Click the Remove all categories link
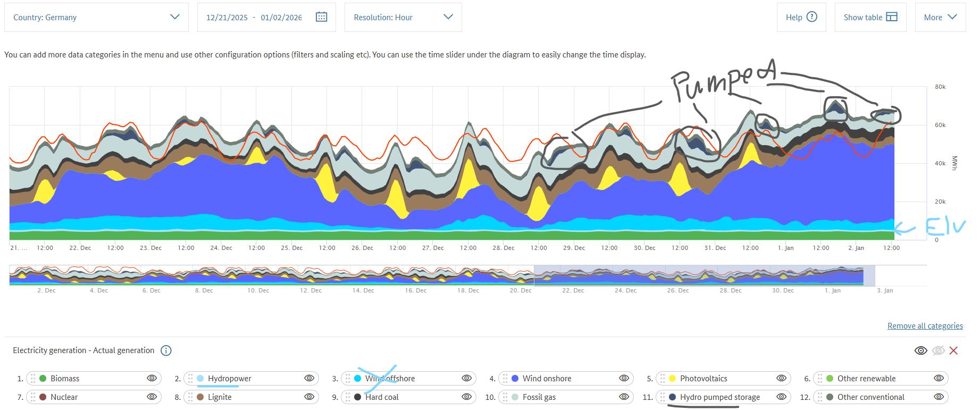The image size is (980, 410). pyautogui.click(x=925, y=326)
